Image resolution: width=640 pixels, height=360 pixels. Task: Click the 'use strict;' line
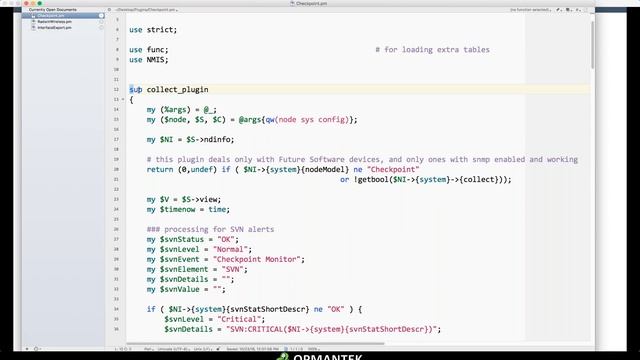[x=153, y=30]
